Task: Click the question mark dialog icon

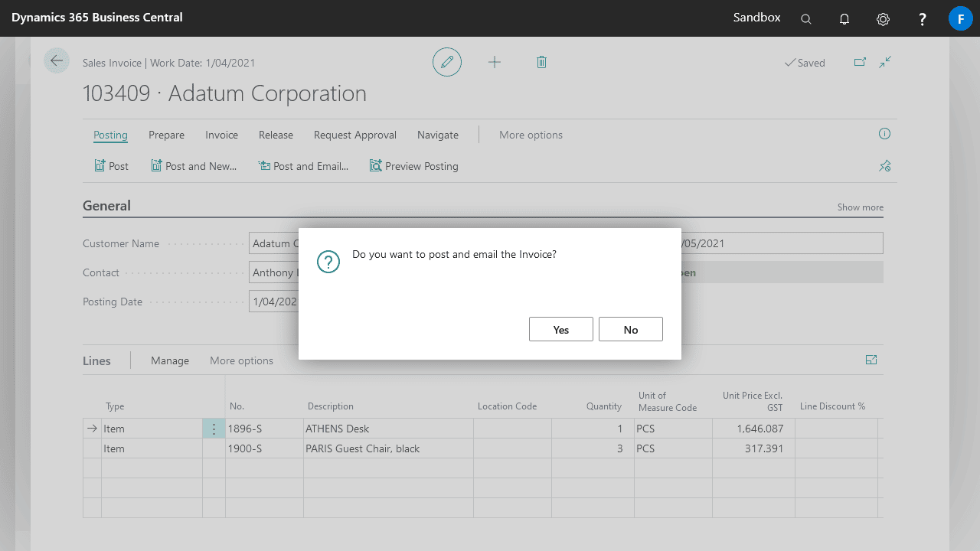Action: coord(328,262)
